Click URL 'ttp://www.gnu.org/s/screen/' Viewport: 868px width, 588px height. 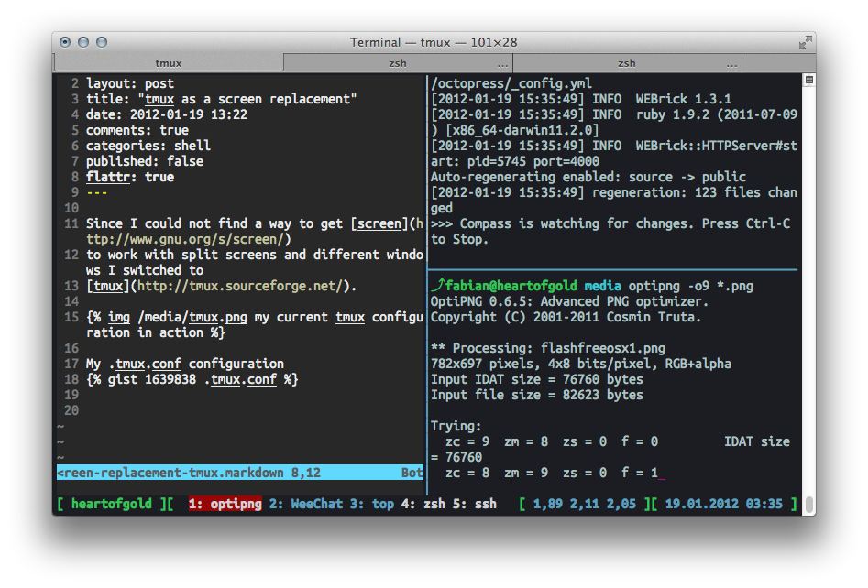click(x=185, y=239)
